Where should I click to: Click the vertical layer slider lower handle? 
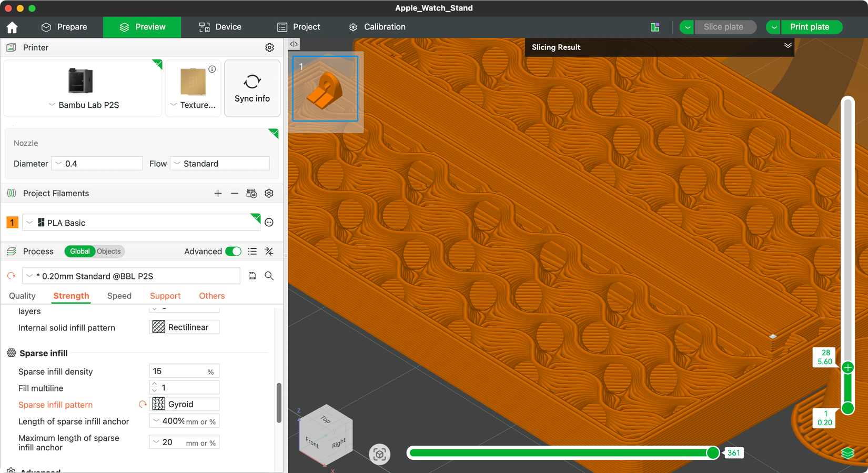(x=847, y=408)
